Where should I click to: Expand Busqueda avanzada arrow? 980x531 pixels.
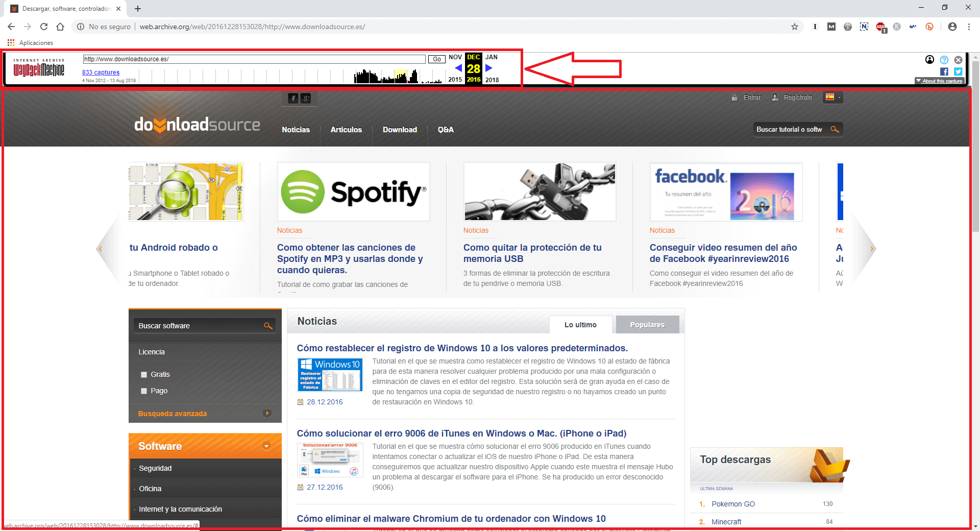click(x=267, y=413)
